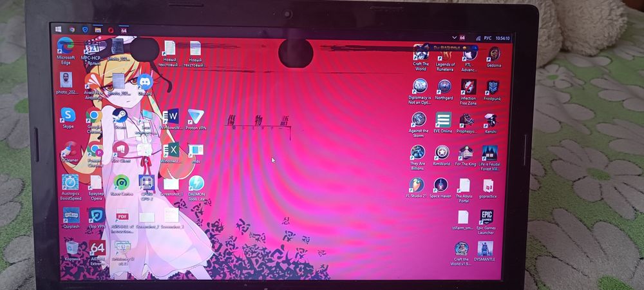Launch the Gedonia game

pyautogui.click(x=494, y=57)
